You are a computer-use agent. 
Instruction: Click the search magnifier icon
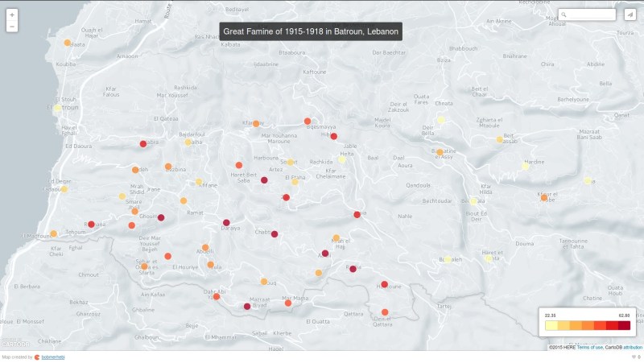pyautogui.click(x=564, y=14)
